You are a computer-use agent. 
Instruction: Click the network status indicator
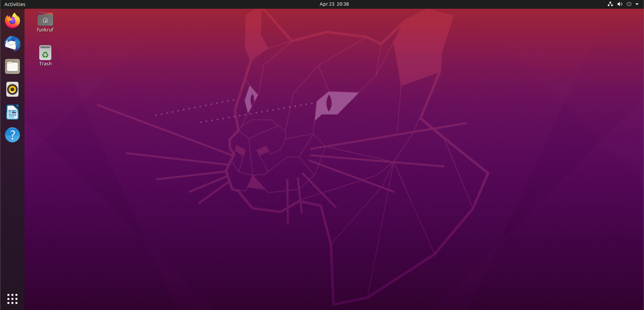pos(610,4)
